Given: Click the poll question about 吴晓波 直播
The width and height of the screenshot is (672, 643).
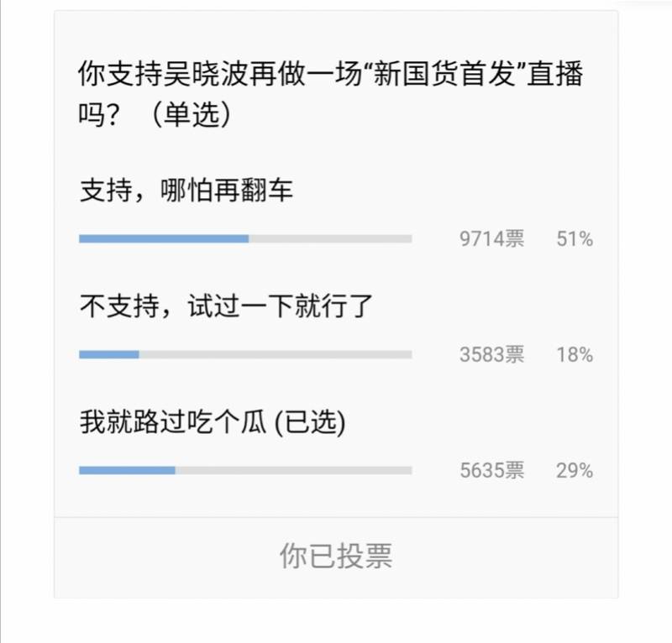Looking at the screenshot, I should click(x=330, y=94).
